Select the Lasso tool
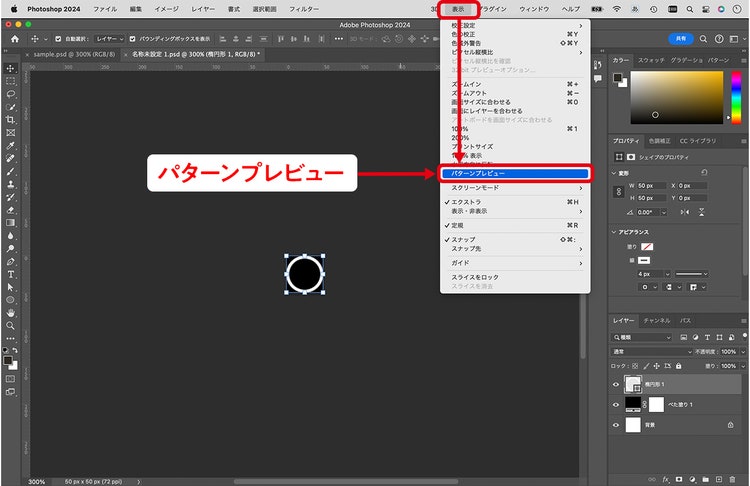750x486 pixels. point(10,94)
